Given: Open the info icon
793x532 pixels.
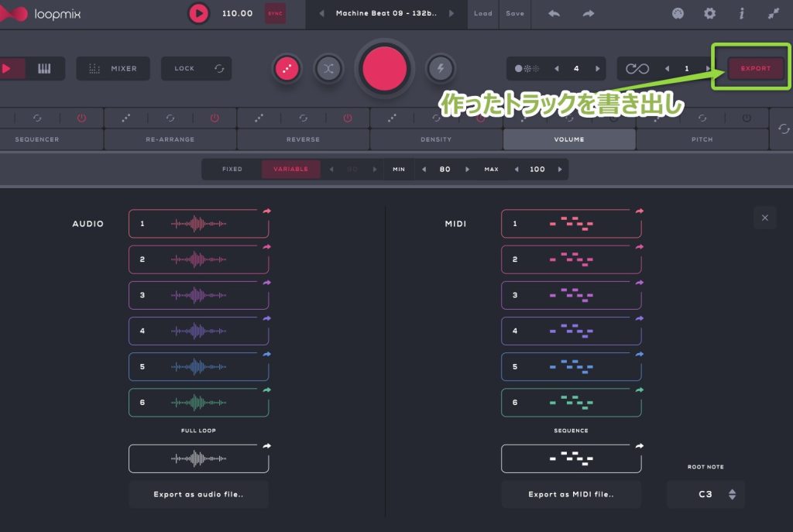Looking at the screenshot, I should tap(742, 13).
